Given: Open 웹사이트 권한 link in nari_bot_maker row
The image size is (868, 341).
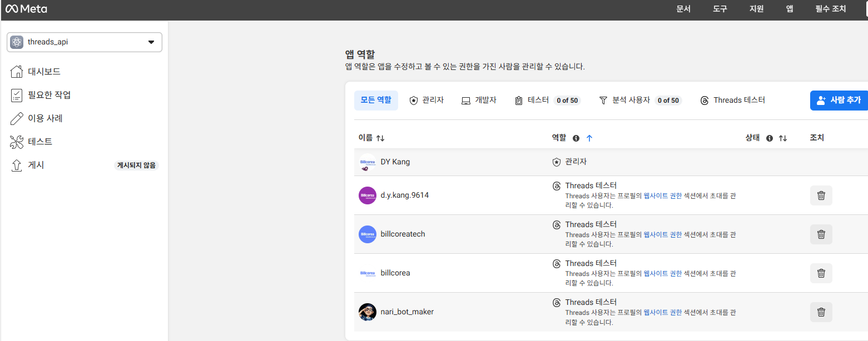Looking at the screenshot, I should [662, 313].
